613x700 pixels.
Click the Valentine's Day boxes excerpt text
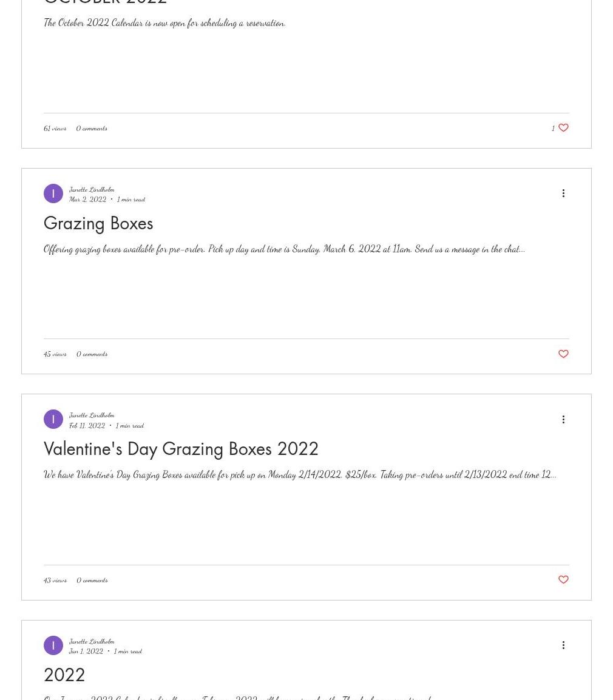tap(300, 474)
